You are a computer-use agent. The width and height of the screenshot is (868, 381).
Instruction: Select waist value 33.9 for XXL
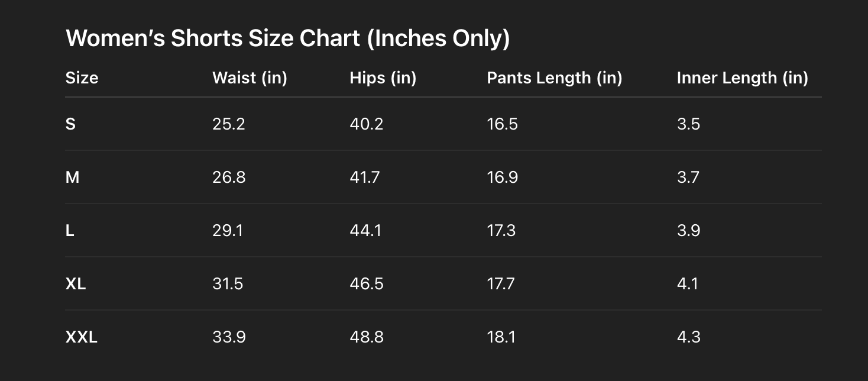tap(229, 337)
